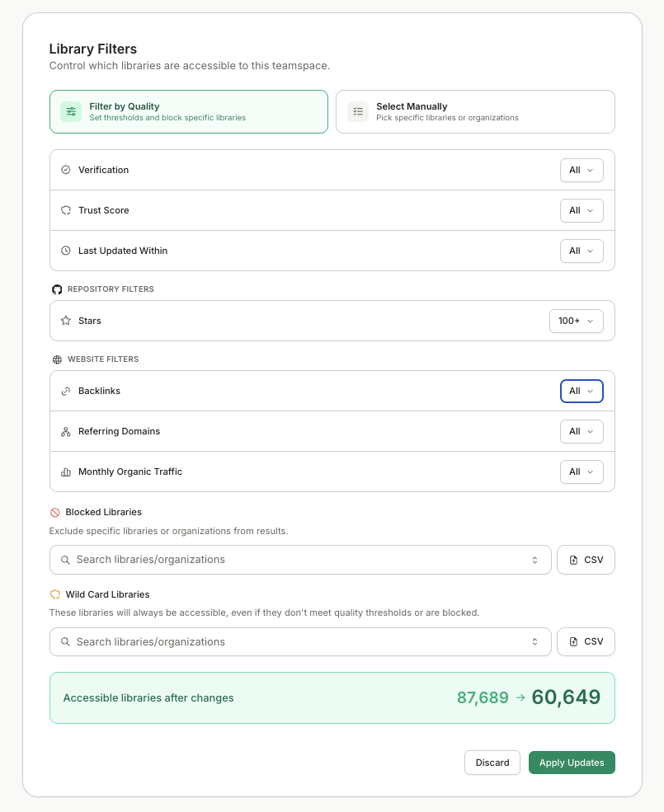This screenshot has width=664, height=812.
Task: Open the Trust Score dropdown
Action: pos(581,210)
